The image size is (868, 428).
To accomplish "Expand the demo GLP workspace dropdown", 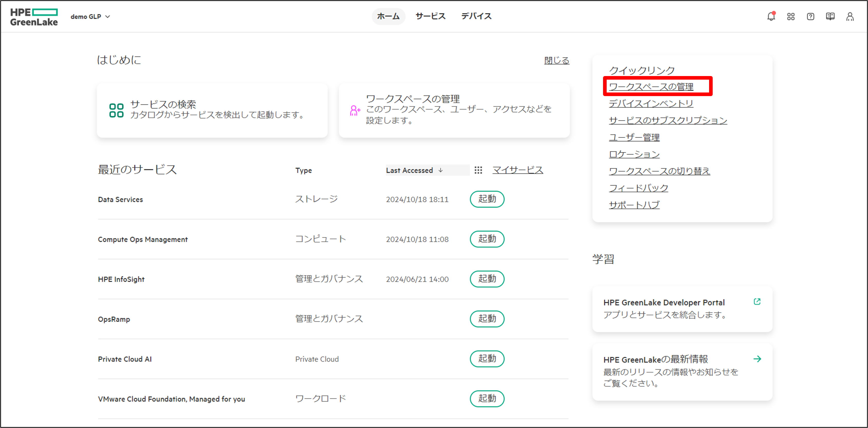I will click(x=90, y=16).
